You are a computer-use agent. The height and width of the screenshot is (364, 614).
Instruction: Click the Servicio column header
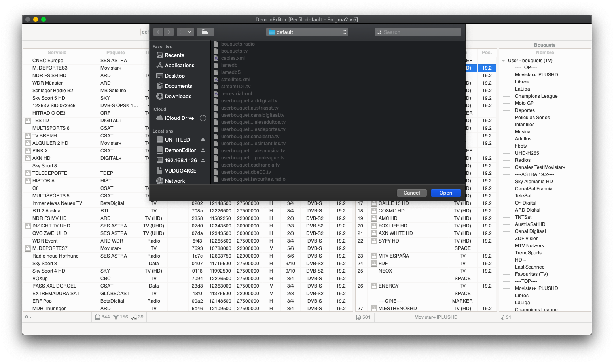[57, 53]
